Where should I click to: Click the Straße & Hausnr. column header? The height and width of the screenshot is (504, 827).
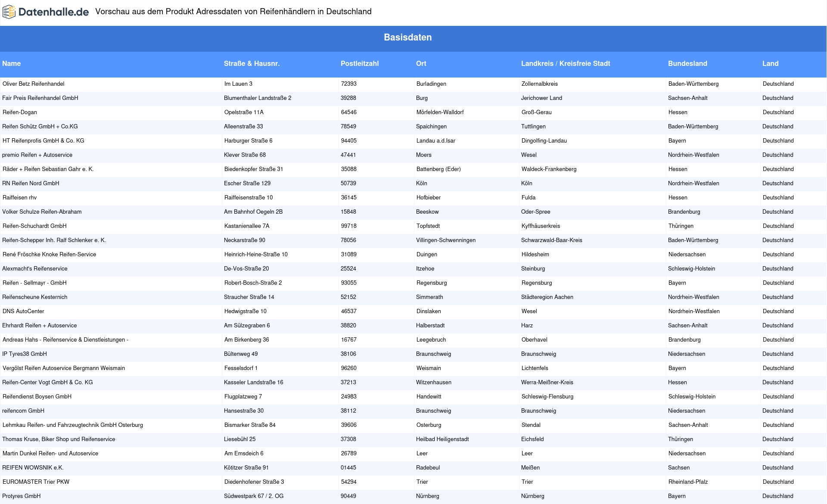click(x=252, y=63)
